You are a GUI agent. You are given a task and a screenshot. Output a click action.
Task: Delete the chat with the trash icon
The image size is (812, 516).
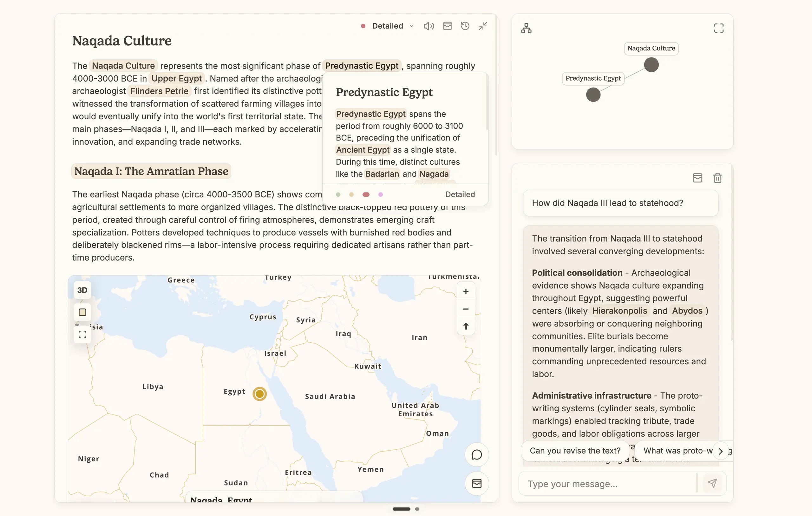(717, 178)
